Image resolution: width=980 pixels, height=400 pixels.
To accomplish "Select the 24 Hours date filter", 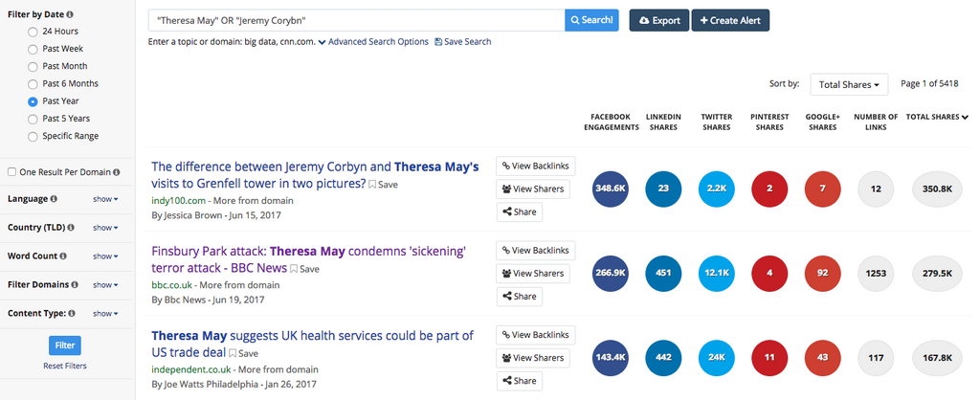I will coord(33,32).
